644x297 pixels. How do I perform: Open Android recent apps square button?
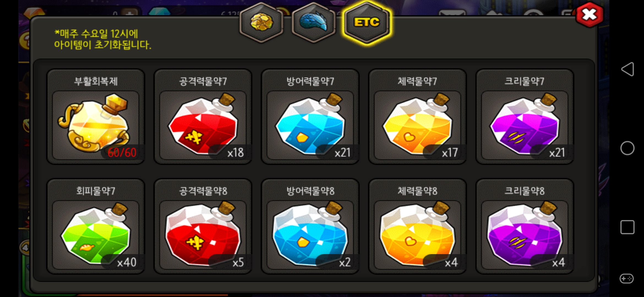pyautogui.click(x=627, y=227)
